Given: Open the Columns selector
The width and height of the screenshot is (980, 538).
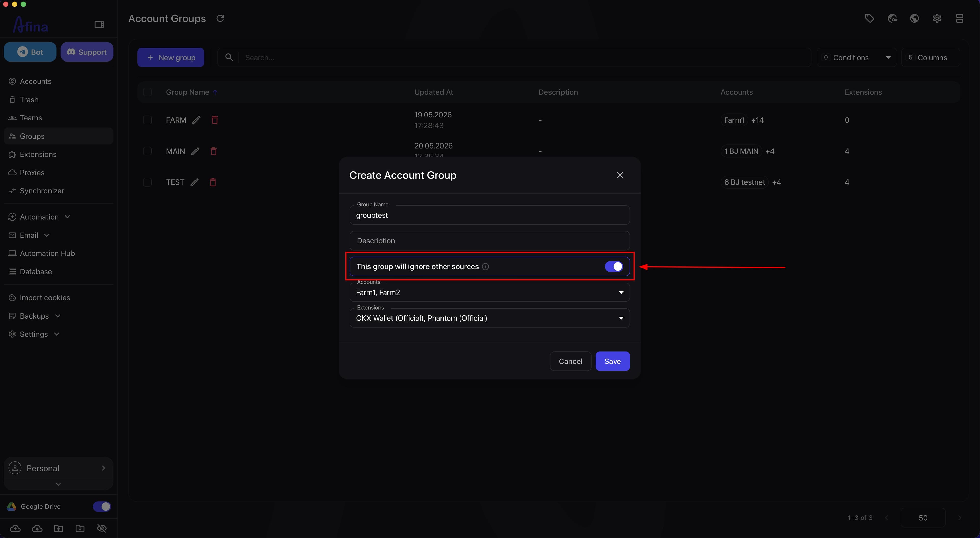Looking at the screenshot, I should point(930,57).
